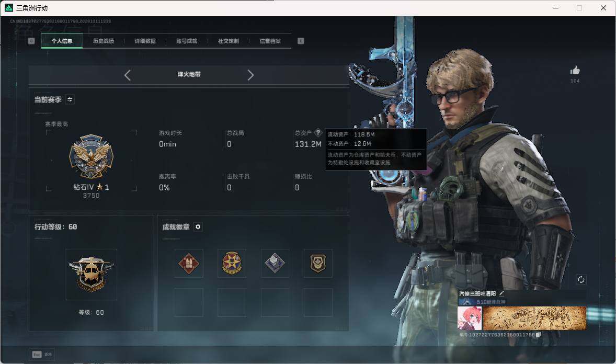Open the 详细数据 tab

[x=145, y=41]
